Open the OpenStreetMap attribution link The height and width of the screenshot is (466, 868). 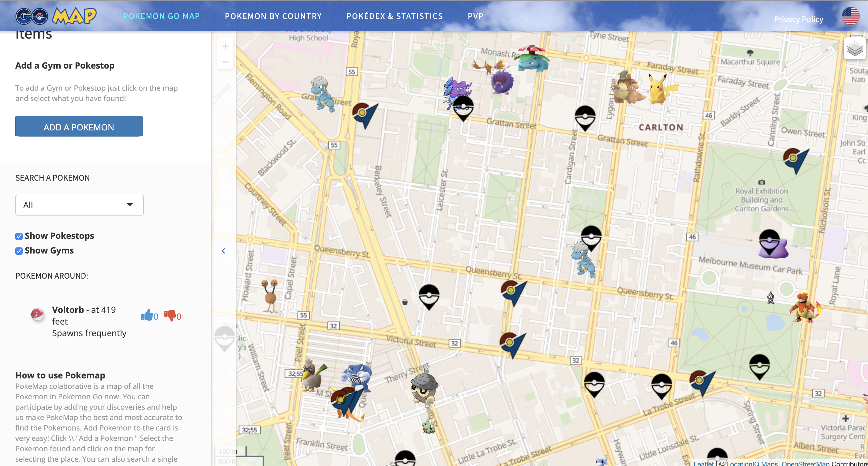point(806,463)
